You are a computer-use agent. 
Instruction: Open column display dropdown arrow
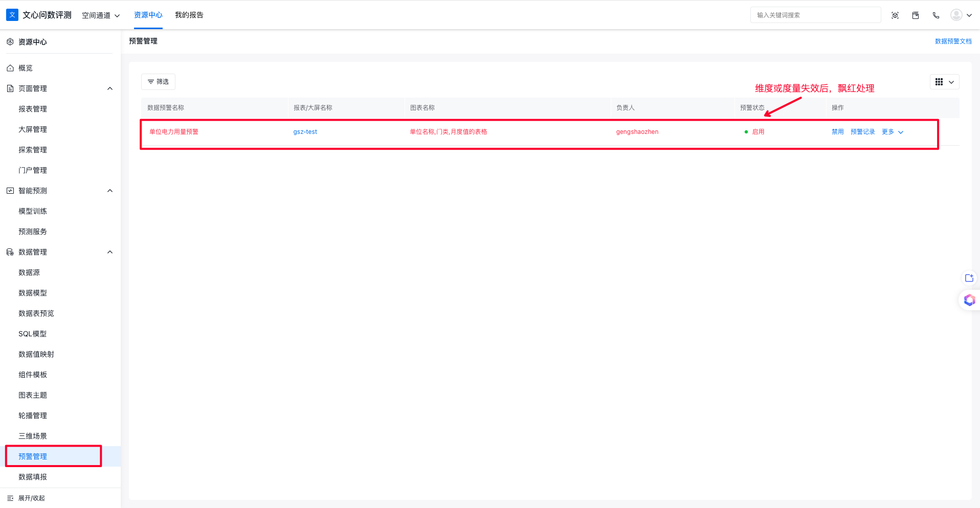pyautogui.click(x=951, y=82)
